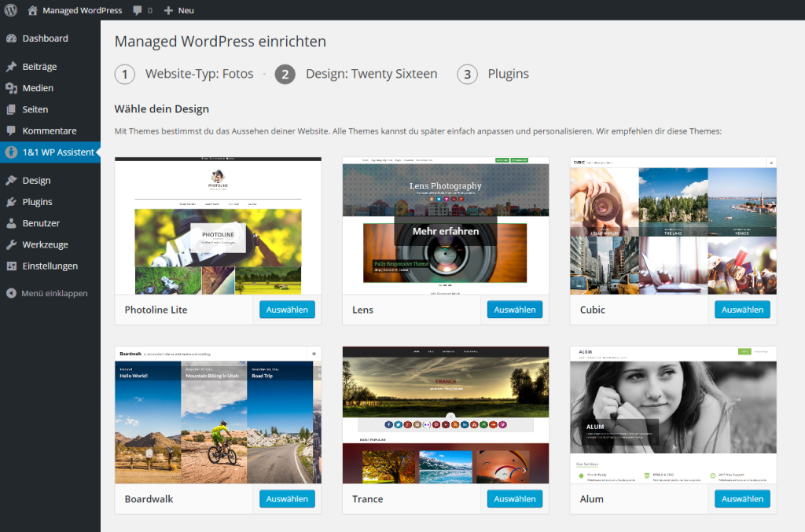This screenshot has width=805, height=532.
Task: Click the Lens theme name
Action: (362, 310)
